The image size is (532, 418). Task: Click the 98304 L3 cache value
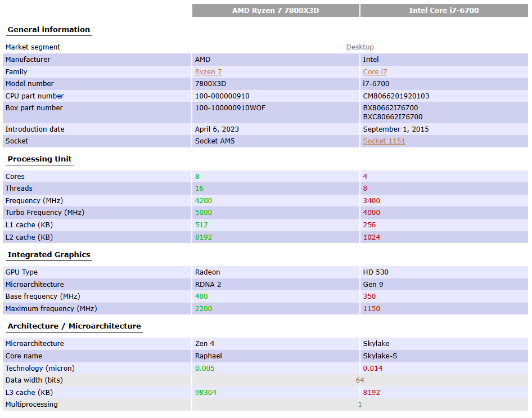tap(206, 393)
